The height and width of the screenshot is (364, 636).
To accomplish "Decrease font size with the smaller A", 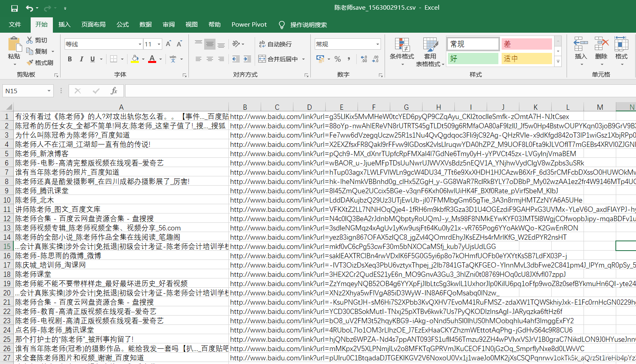I will (179, 44).
